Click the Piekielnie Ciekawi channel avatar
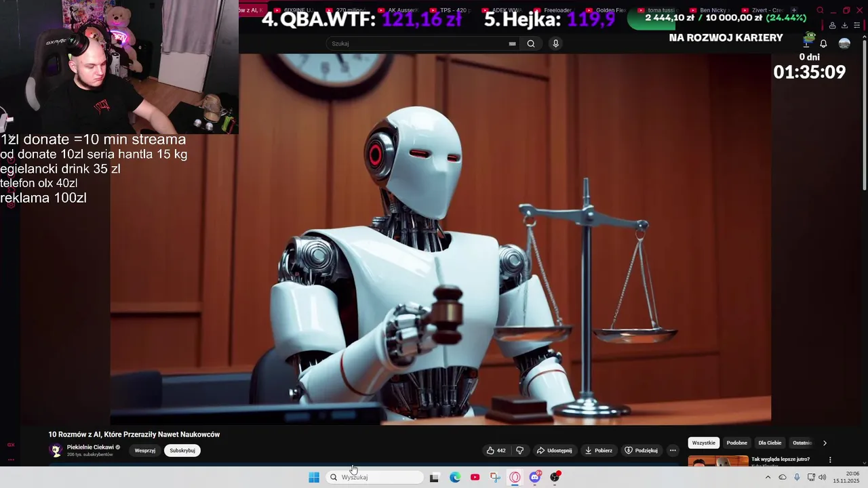The width and height of the screenshot is (868, 488). (56, 450)
